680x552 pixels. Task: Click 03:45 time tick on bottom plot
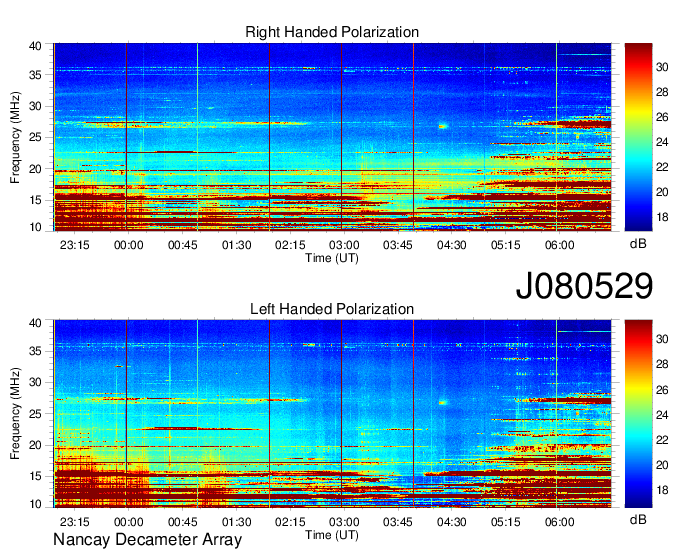398,522
